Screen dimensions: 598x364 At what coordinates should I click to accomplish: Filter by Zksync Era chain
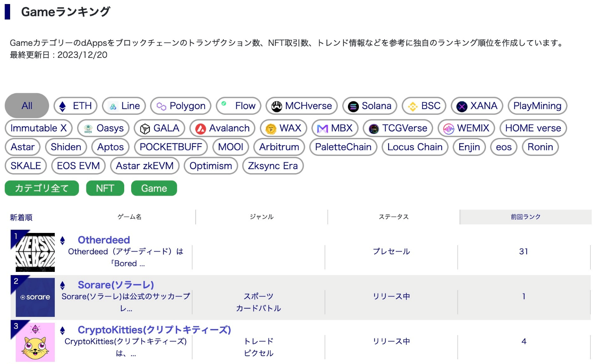273,166
